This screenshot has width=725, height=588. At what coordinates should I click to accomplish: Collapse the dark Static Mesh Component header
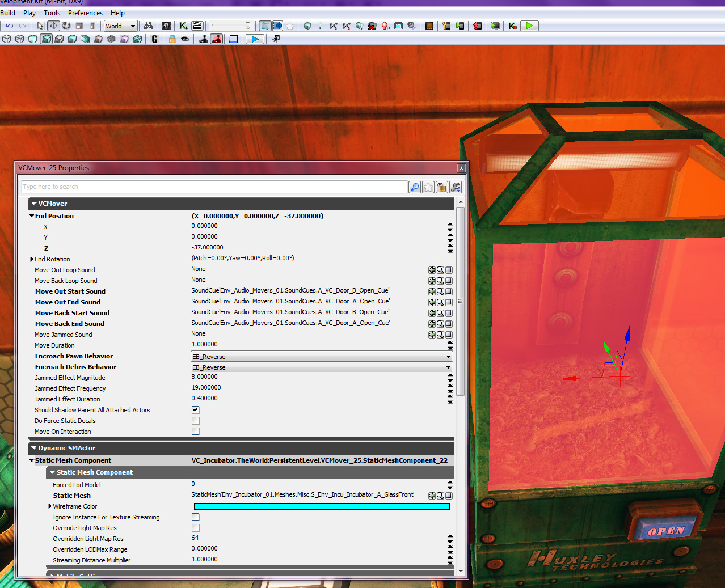(x=52, y=472)
